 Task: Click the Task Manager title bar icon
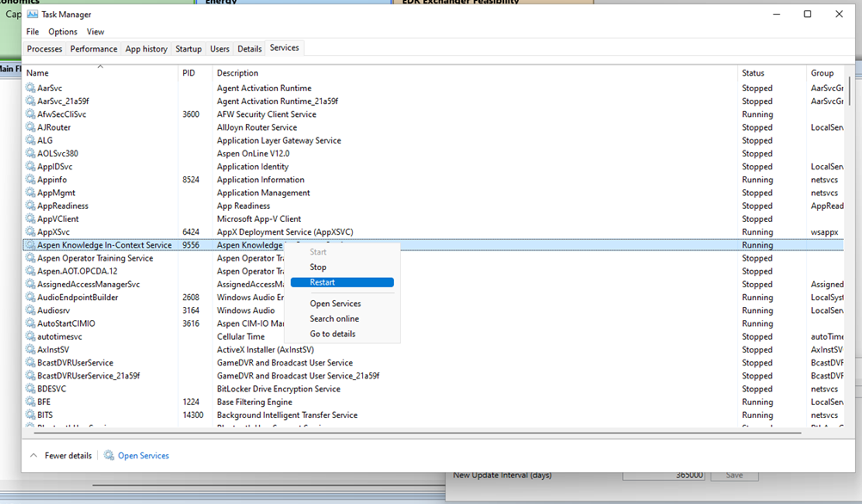pyautogui.click(x=33, y=15)
